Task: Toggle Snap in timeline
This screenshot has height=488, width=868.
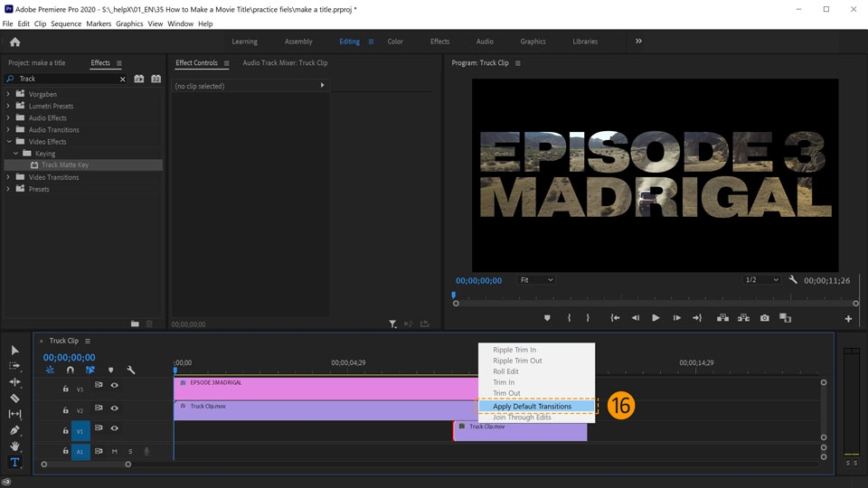Action: 71,371
